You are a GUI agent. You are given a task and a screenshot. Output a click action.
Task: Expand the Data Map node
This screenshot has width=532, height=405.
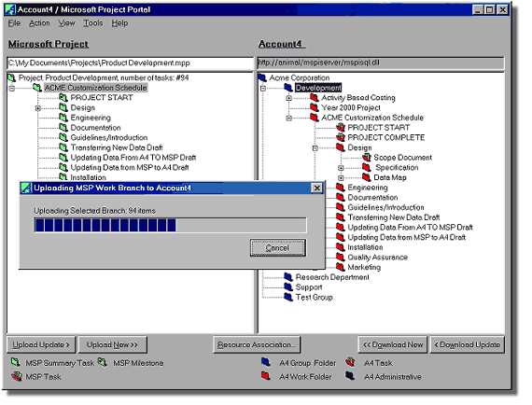click(341, 177)
